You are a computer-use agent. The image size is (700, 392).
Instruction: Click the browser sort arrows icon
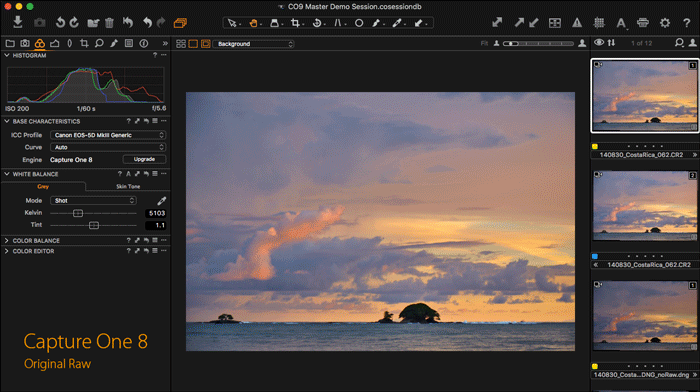(611, 42)
